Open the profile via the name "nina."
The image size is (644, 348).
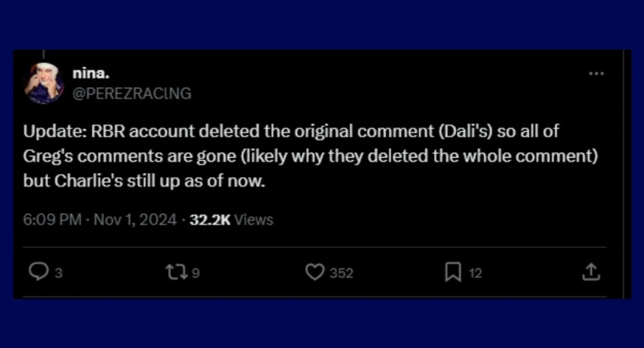point(90,74)
